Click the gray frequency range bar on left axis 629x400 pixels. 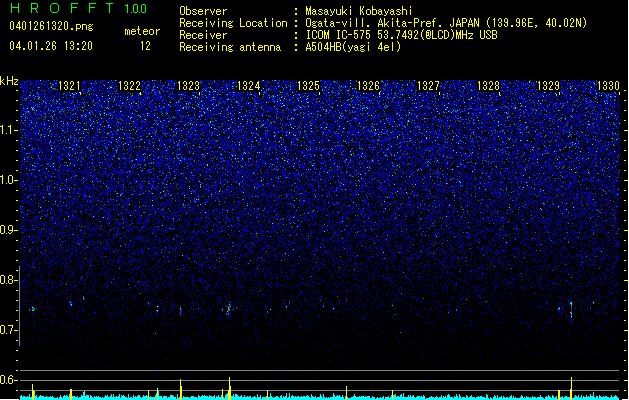(x=19, y=305)
